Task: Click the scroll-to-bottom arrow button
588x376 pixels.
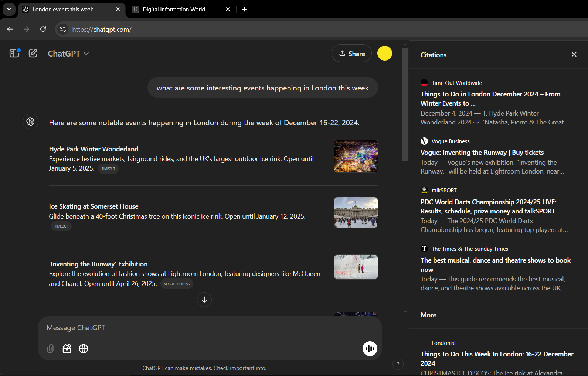Action: (204, 300)
